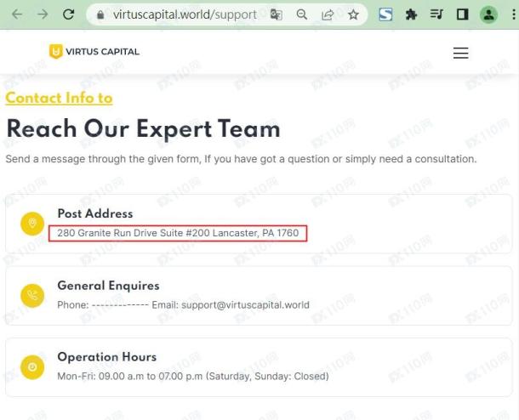Select the Mon-Fri opening hours line

click(193, 377)
